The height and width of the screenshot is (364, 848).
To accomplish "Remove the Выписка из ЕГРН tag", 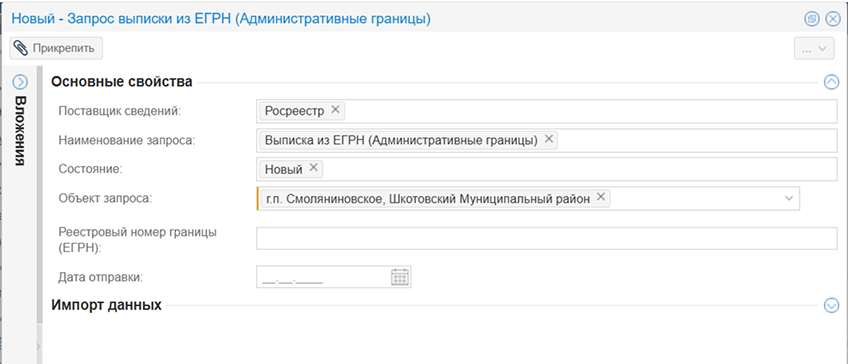I will coord(548,139).
